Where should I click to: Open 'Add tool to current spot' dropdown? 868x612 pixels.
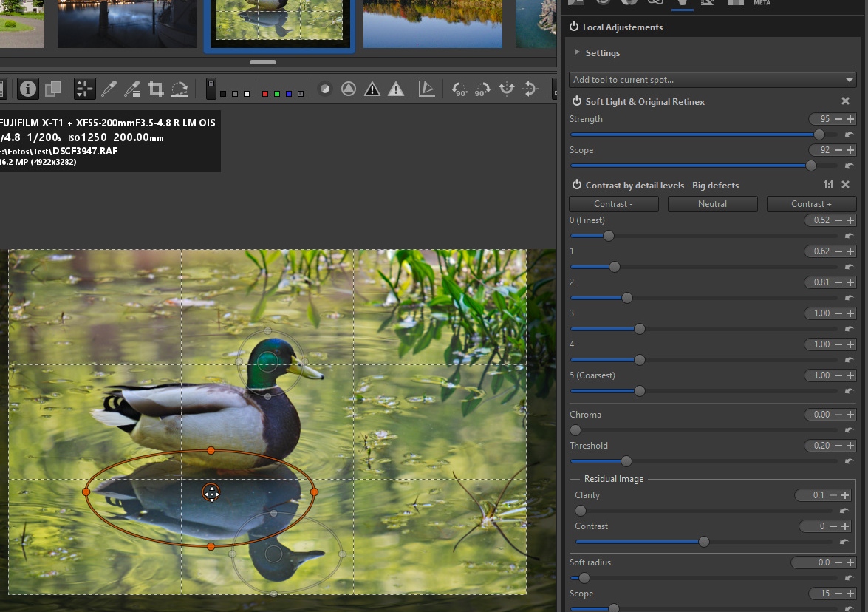coord(712,80)
